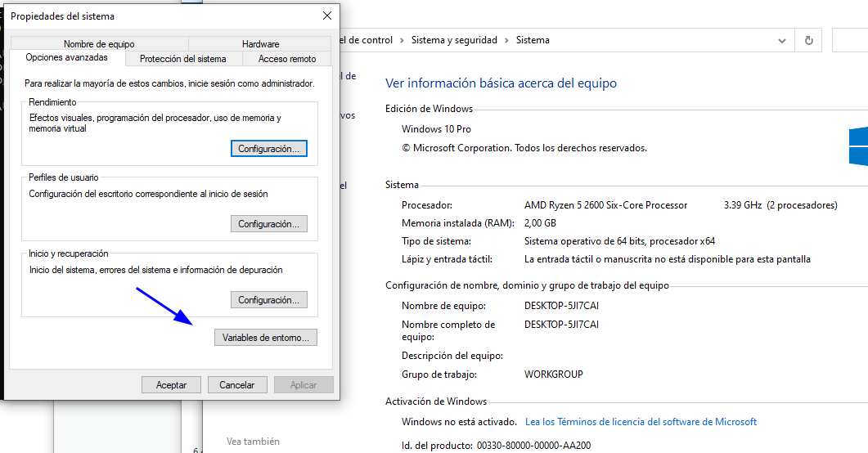Click the greyed-out Aplicar button

pos(304,385)
